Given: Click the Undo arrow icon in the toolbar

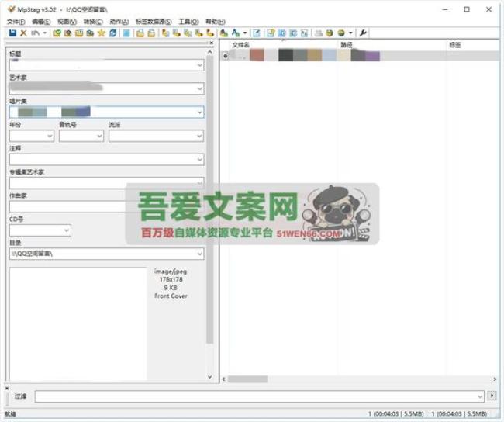Looking at the screenshot, I should click(35, 33).
